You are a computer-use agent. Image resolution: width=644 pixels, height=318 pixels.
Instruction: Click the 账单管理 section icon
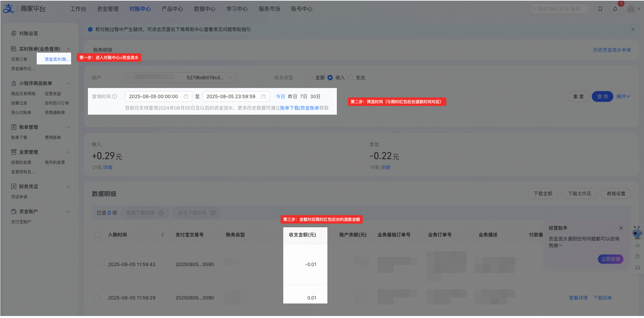pyautogui.click(x=14, y=127)
